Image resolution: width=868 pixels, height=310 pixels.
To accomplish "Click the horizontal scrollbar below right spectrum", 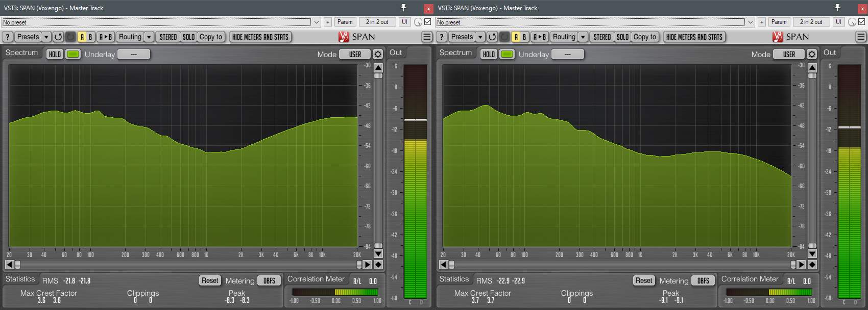I will click(x=622, y=265).
